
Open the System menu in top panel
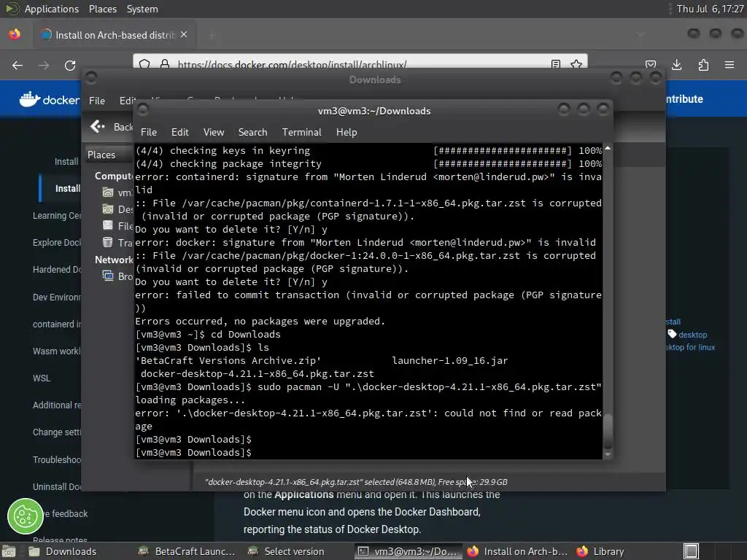pyautogui.click(x=142, y=9)
